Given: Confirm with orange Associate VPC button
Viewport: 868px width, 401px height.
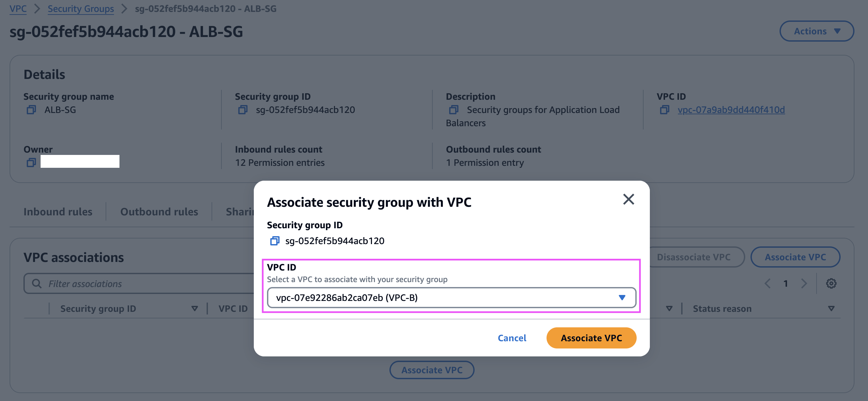Looking at the screenshot, I should click(591, 338).
